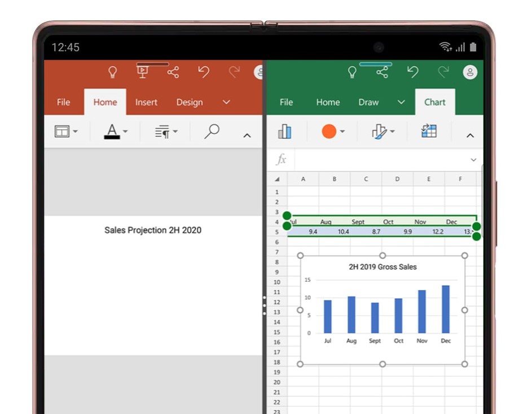Tap the split-screen divider handle
Viewport: 532px width, 414px height.
[264, 306]
